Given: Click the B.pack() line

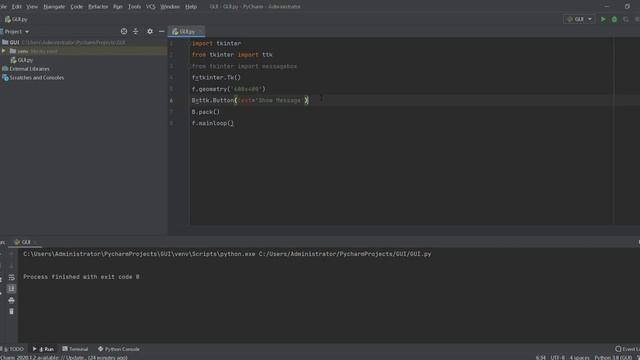Looking at the screenshot, I should click(x=206, y=112).
